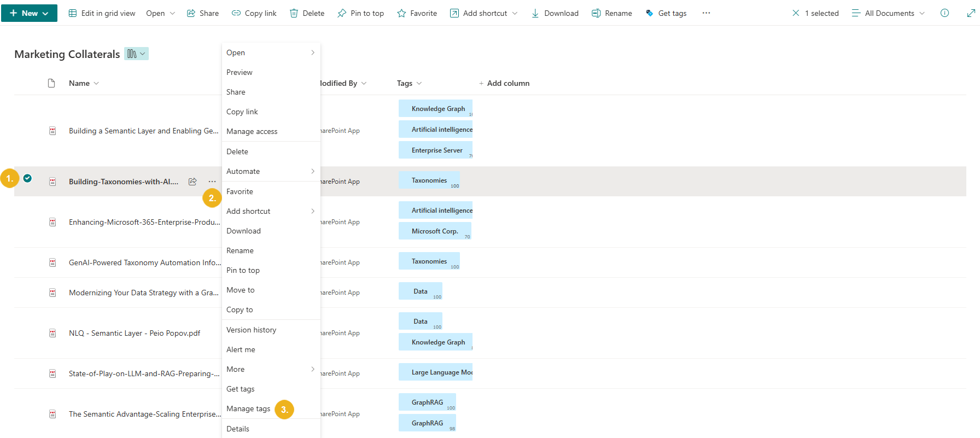This screenshot has width=980, height=438.
Task: Open the information details pane icon
Action: tap(944, 13)
